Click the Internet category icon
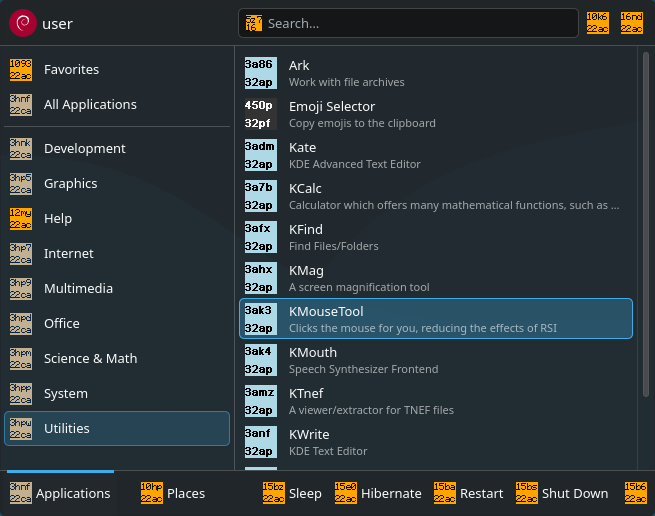The image size is (655, 516). [21, 254]
